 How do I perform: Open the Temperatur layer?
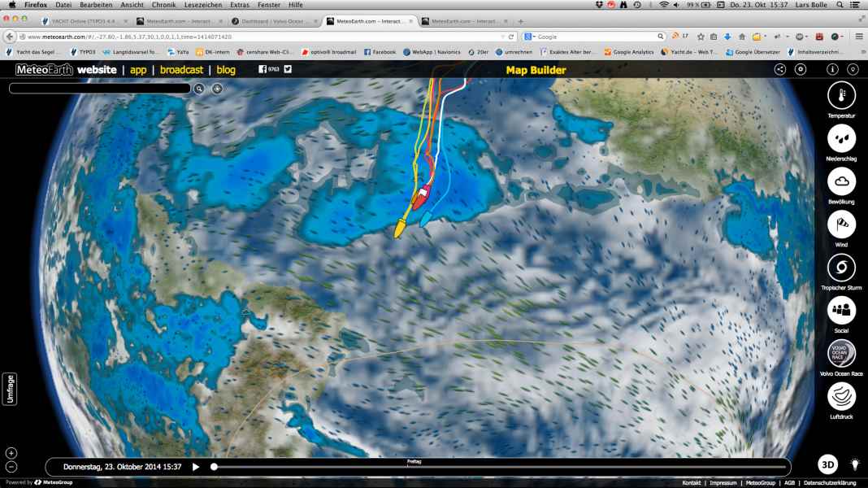point(841,95)
